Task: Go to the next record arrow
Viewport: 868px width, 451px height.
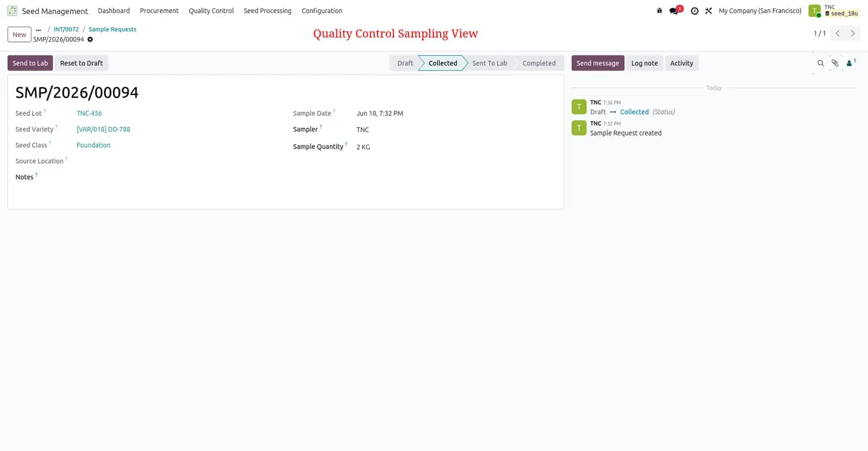Action: (853, 34)
